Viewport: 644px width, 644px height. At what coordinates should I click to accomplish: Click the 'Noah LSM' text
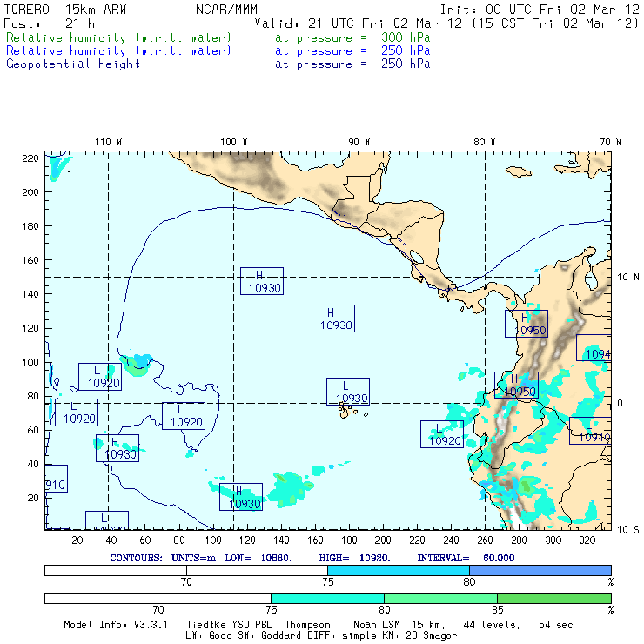coord(377,625)
